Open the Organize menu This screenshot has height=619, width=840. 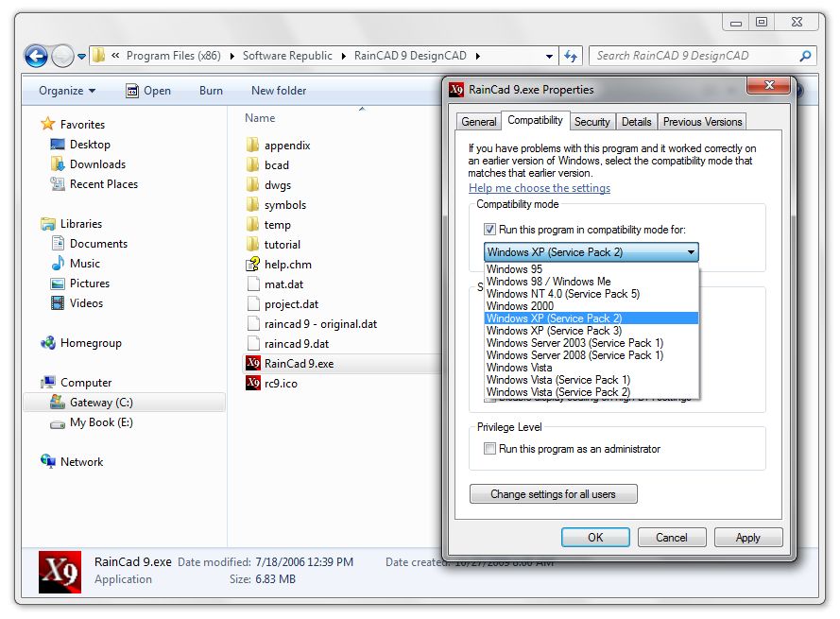pos(67,91)
